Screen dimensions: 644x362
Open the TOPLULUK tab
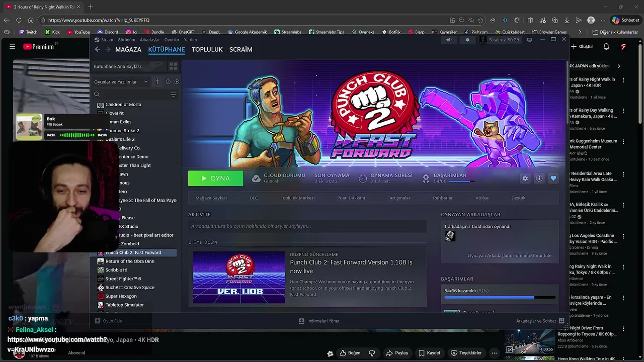coord(207,50)
